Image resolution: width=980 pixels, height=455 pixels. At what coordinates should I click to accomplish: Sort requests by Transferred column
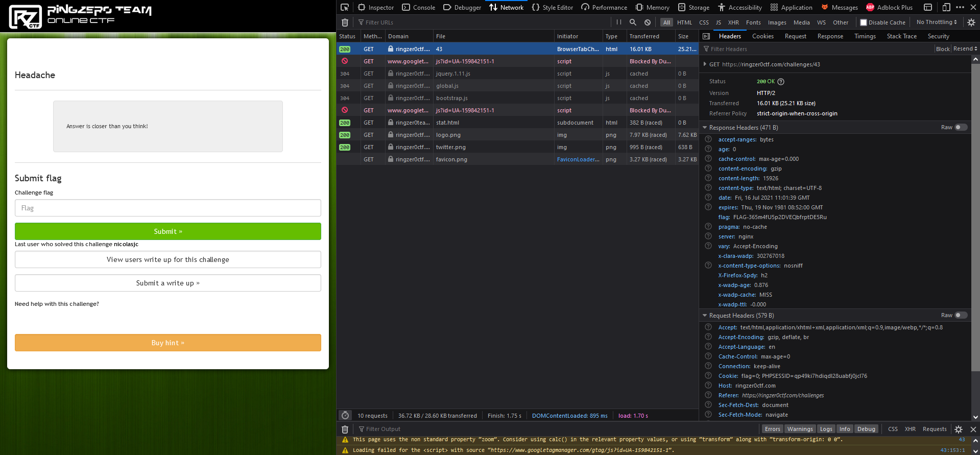coord(650,36)
